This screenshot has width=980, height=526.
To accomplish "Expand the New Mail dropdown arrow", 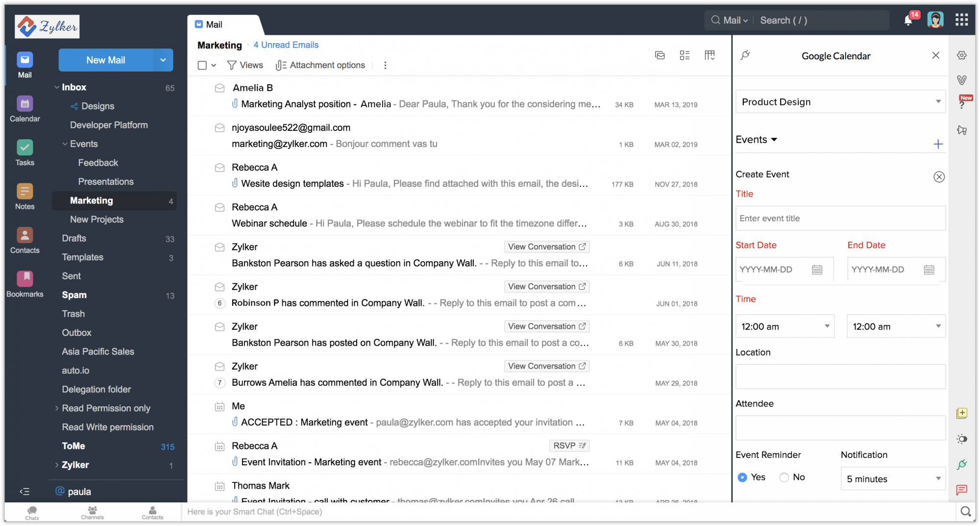I will [163, 60].
